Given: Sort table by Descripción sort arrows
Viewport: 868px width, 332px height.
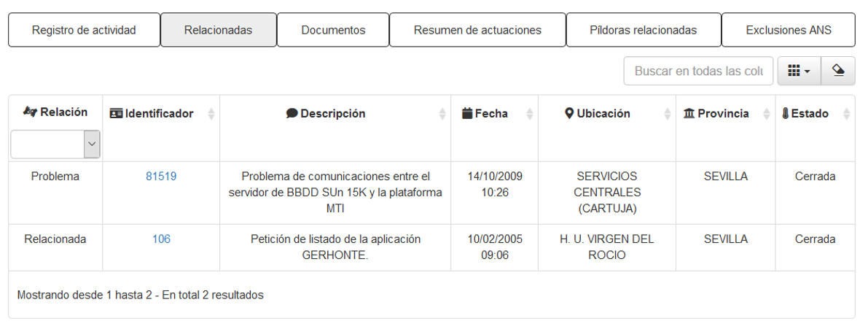Looking at the screenshot, I should click(442, 114).
